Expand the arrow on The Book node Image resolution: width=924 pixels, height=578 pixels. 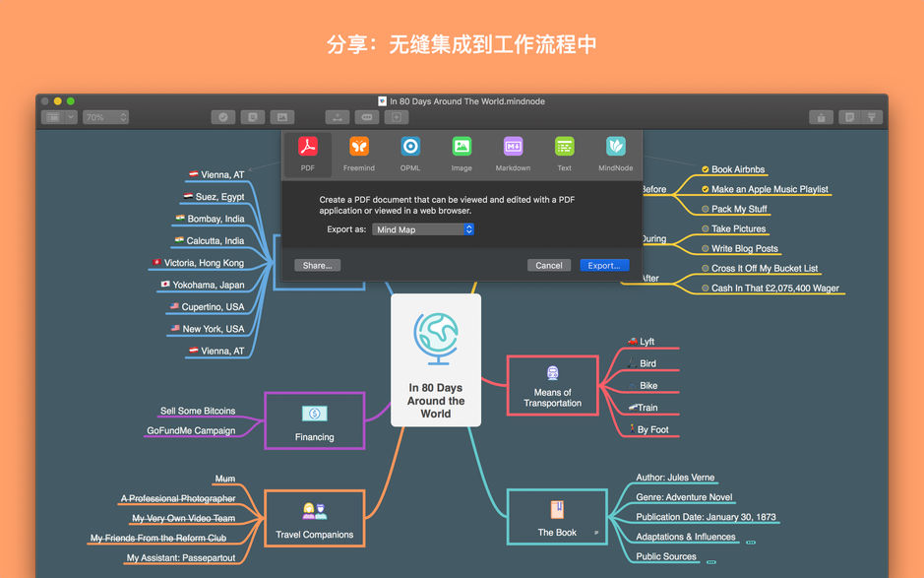pos(596,533)
